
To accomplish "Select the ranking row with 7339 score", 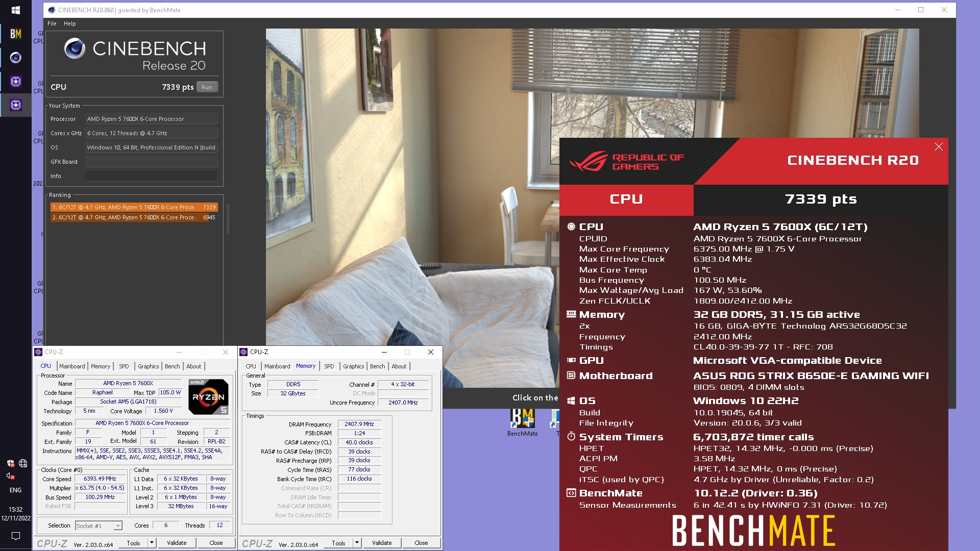I will (134, 207).
